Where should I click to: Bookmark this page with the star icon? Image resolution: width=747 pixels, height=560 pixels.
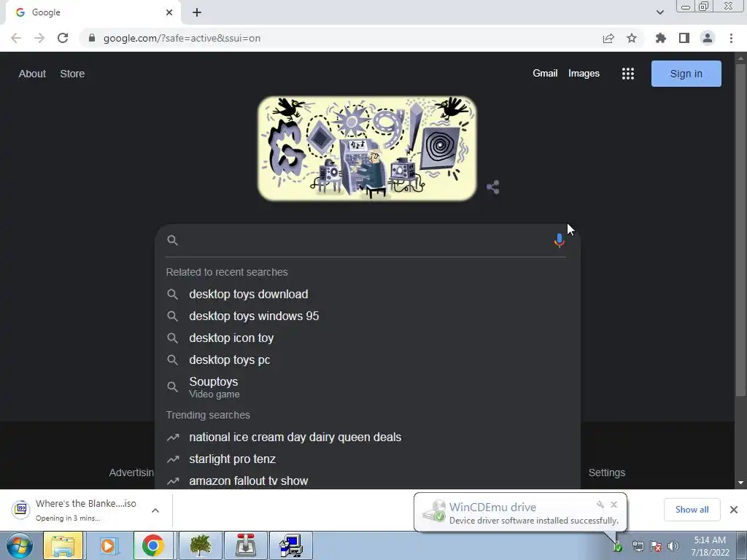click(631, 38)
